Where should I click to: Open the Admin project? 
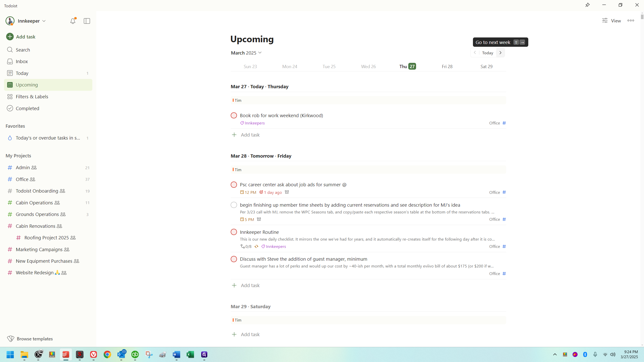[x=48, y=167]
